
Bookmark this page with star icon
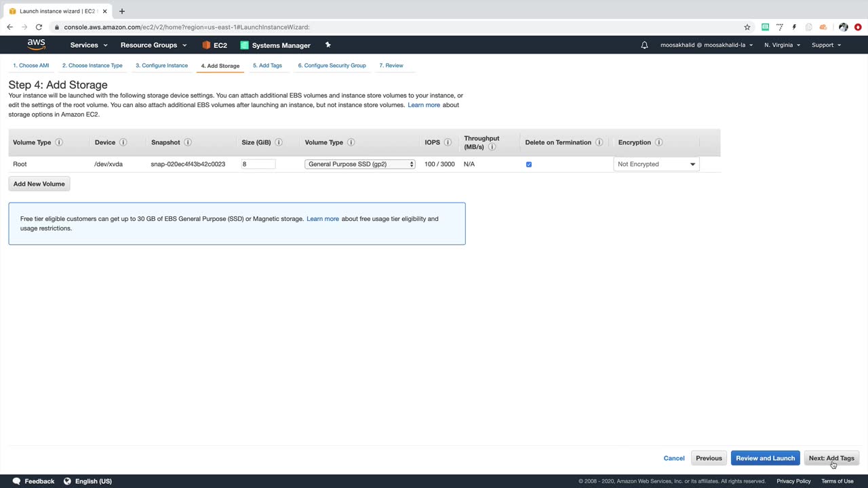coord(747,27)
